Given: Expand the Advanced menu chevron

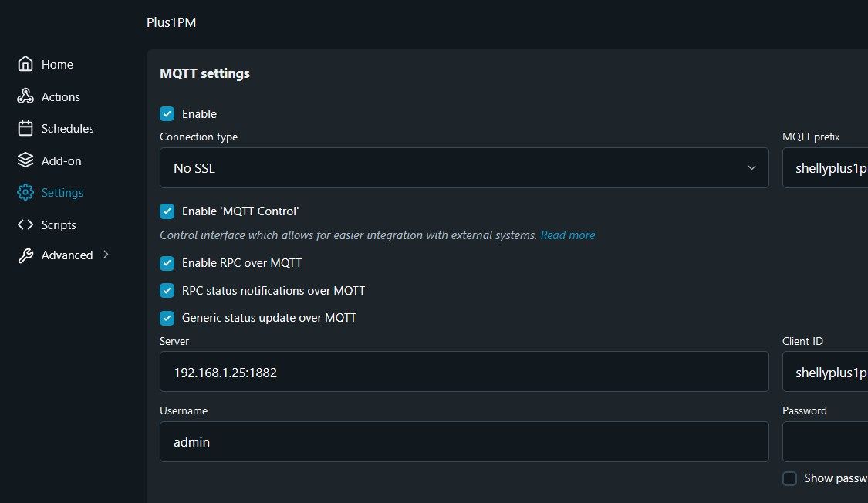Looking at the screenshot, I should pyautogui.click(x=106, y=255).
